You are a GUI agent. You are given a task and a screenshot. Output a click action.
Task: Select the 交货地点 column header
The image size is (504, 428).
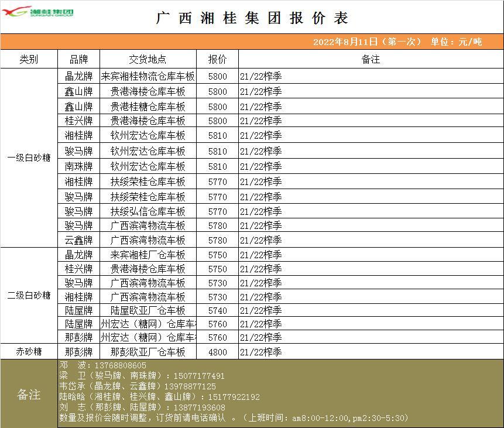148,59
